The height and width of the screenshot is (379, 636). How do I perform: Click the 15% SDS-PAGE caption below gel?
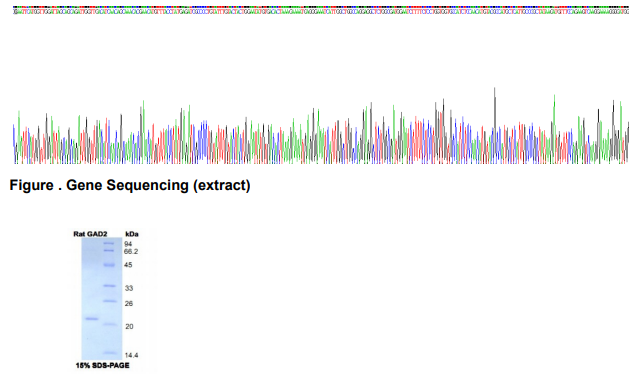(103, 366)
